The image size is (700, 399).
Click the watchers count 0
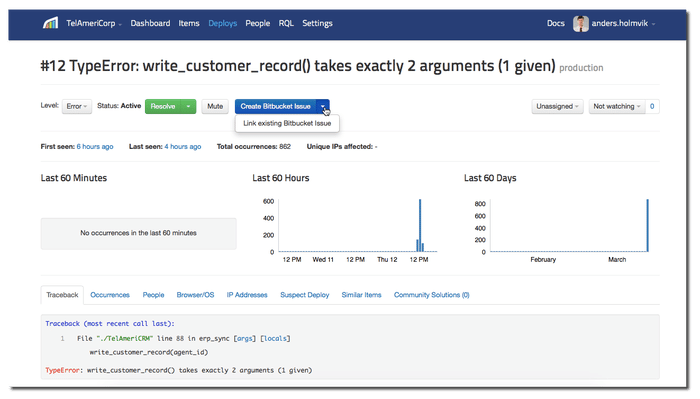tap(652, 106)
